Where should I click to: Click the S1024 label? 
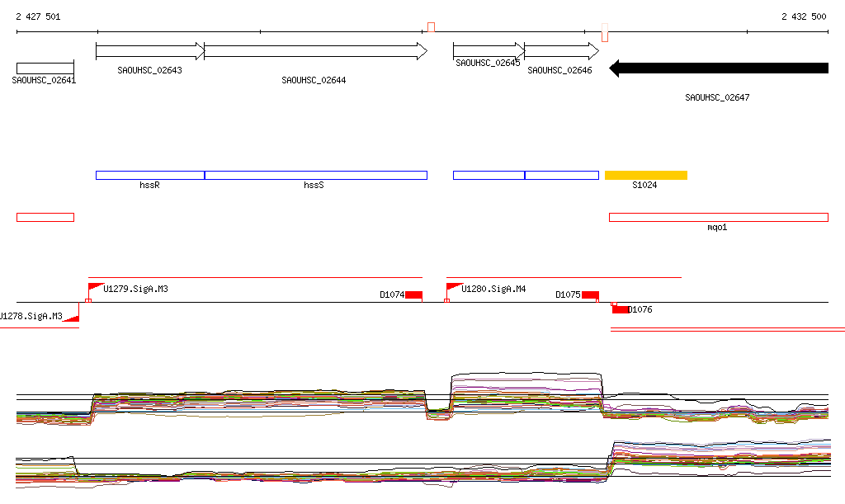coord(644,186)
